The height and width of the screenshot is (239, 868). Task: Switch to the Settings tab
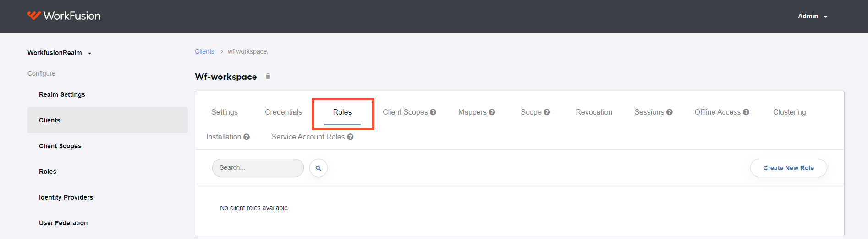pos(225,112)
